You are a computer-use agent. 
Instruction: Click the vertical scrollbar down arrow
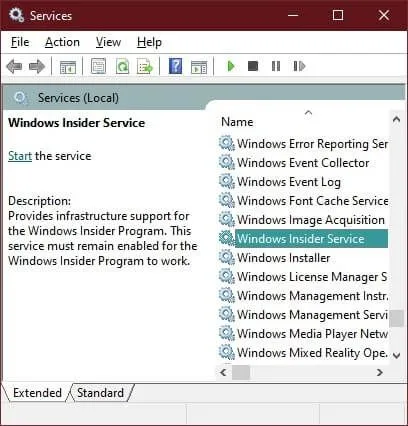pos(396,355)
